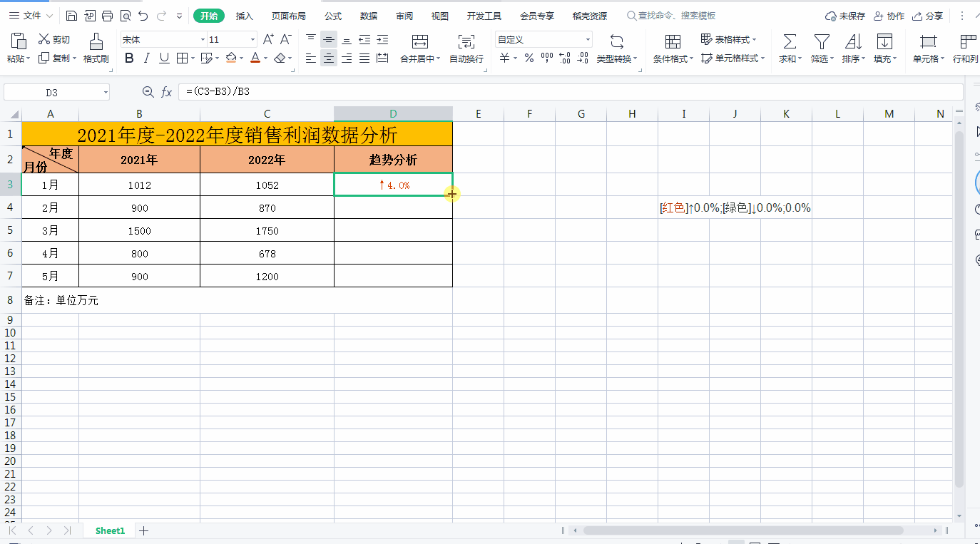Click the Select All corner triangle
Screen dimensions: 980x544
[x=14, y=114]
